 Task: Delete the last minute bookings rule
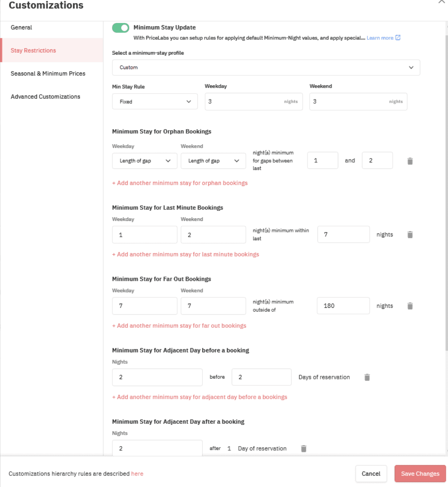point(410,235)
